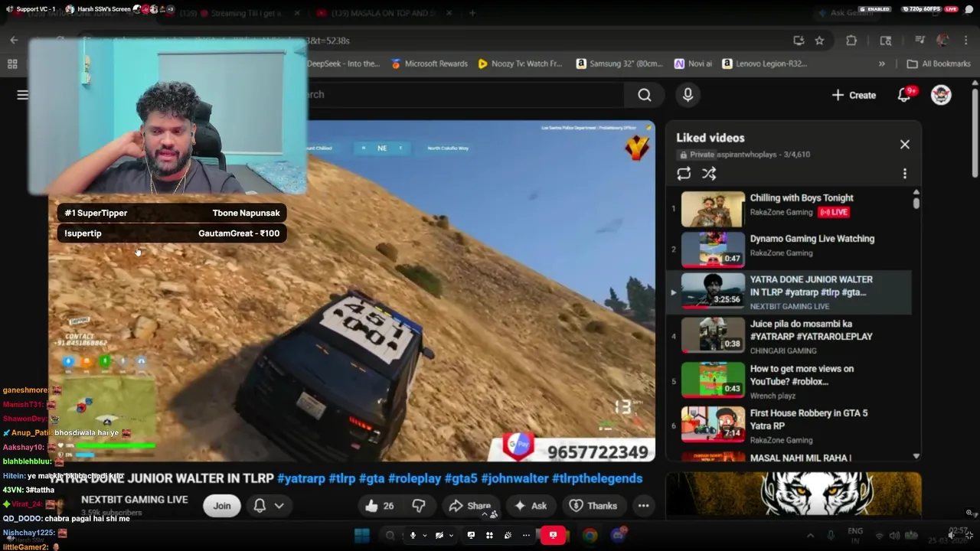Expand microphone options chevron in call toolbar
Screen dimensions: 980x551
pos(424,536)
